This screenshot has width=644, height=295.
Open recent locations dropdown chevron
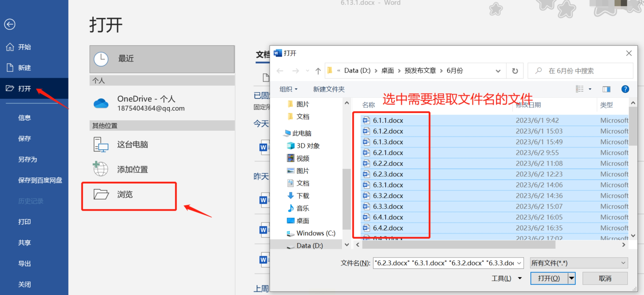click(307, 71)
